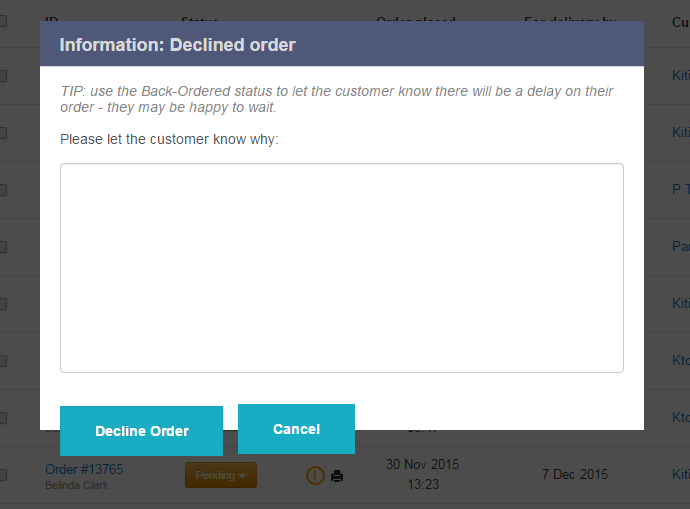Screen dimensions: 690x509
Task: Click the print icon for Order #13765
Action: tap(337, 476)
